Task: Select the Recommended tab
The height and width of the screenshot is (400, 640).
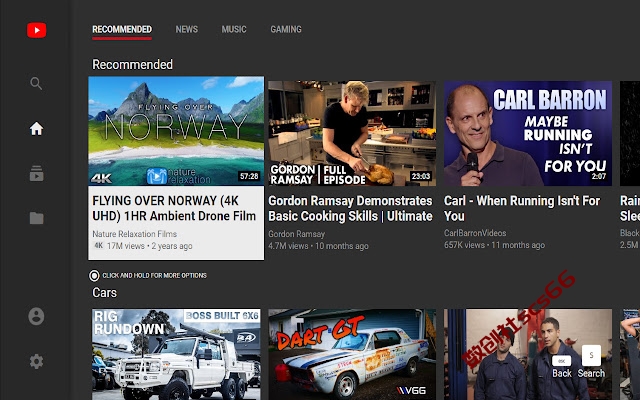Action: pos(122,29)
